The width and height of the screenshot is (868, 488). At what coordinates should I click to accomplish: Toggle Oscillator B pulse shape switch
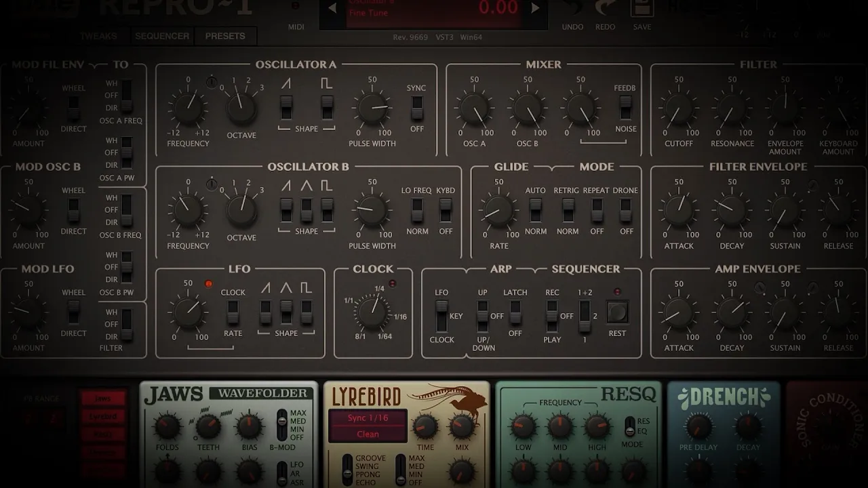(327, 210)
